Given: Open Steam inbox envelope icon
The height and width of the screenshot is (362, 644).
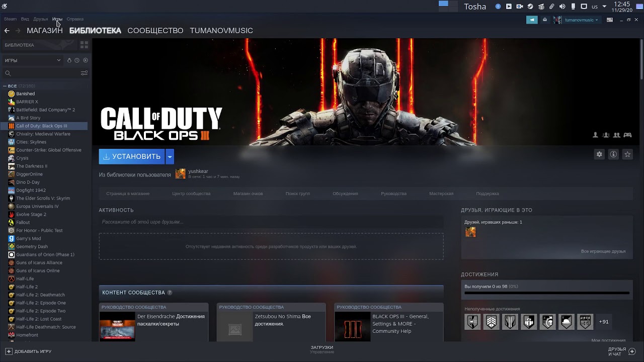Looking at the screenshot, I should 545,20.
